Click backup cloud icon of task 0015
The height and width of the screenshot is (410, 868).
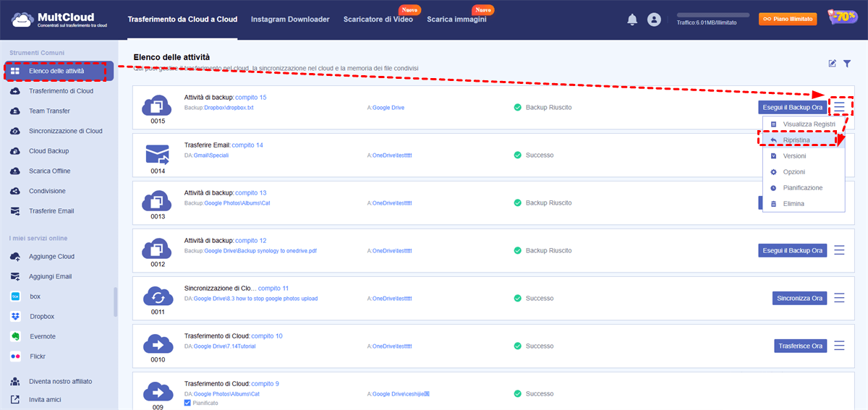point(157,106)
